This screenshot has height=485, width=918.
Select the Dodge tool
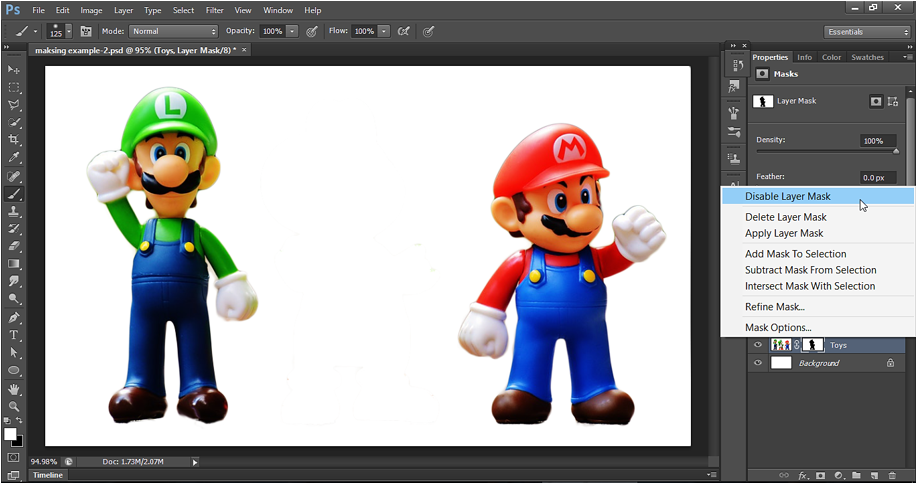coord(13,299)
